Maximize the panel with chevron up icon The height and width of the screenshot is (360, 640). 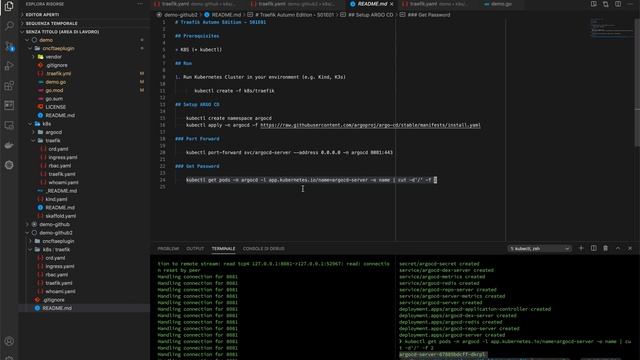(x=618, y=248)
